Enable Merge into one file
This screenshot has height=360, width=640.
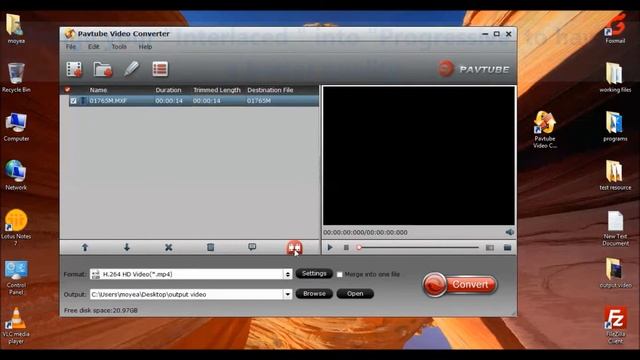pos(340,275)
